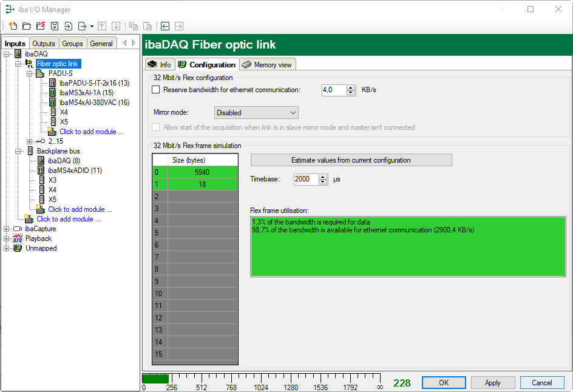Click to add module under PADU-S
The image size is (573, 392).
click(92, 132)
